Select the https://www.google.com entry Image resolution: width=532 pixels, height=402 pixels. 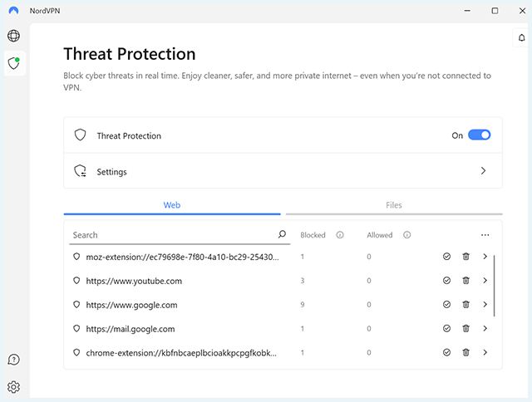[131, 305]
